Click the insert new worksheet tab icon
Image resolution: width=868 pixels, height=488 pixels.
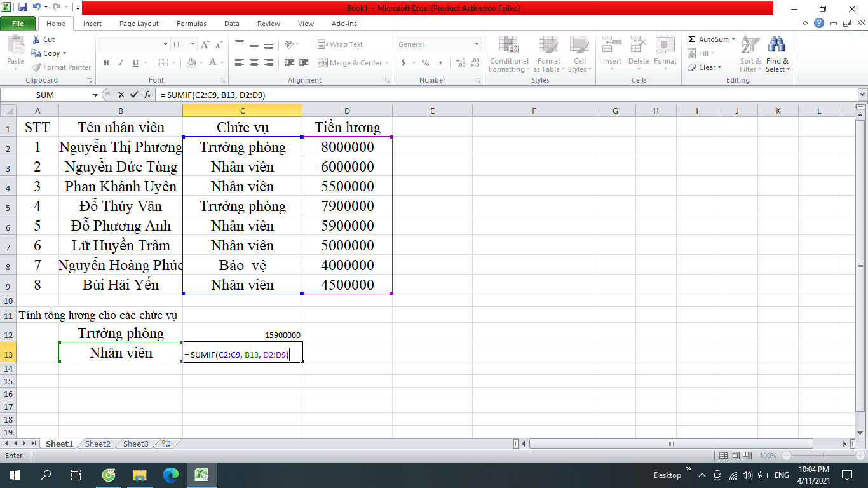pos(166,444)
